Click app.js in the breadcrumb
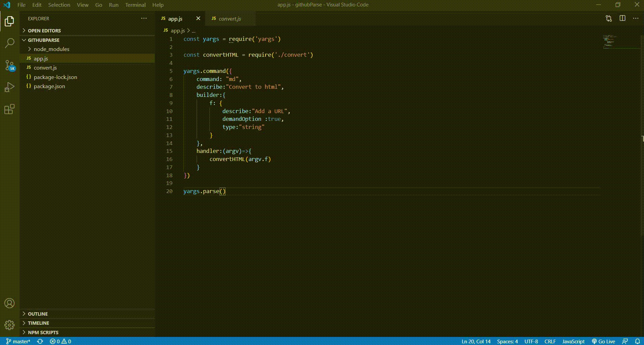This screenshot has width=644, height=345. 177,30
